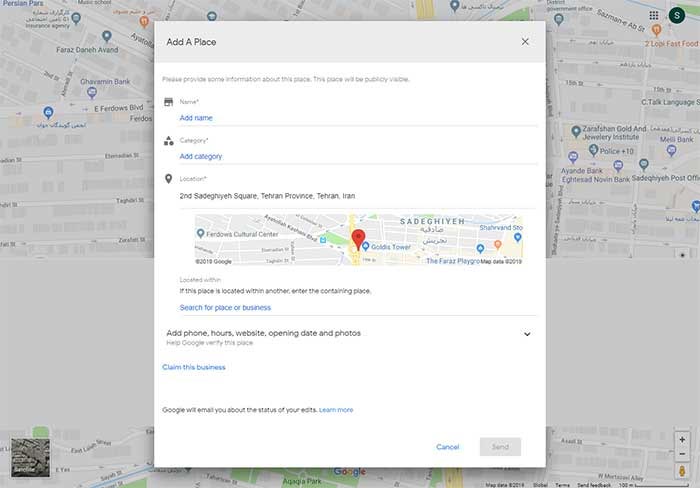Click the Police +10 map marker

(x=593, y=150)
